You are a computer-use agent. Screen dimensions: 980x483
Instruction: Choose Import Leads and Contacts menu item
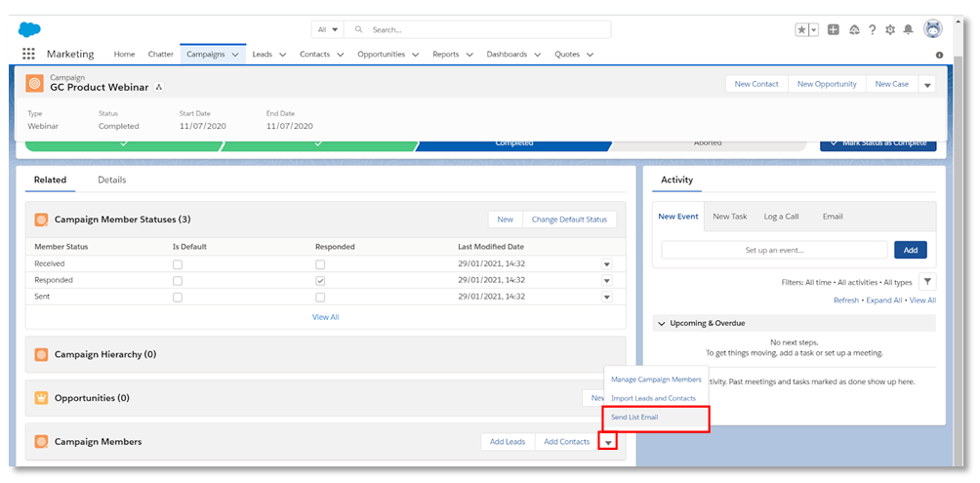point(656,398)
